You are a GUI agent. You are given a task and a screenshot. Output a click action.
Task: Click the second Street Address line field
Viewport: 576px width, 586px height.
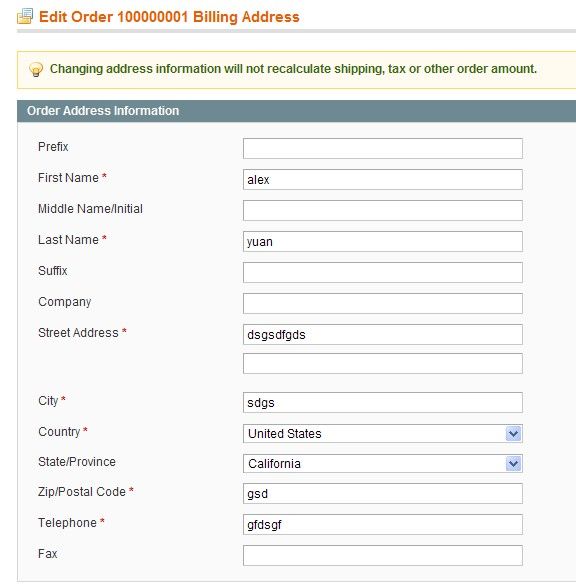[383, 363]
